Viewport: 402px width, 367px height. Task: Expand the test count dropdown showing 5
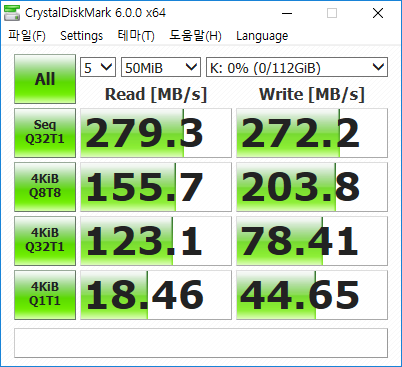98,67
